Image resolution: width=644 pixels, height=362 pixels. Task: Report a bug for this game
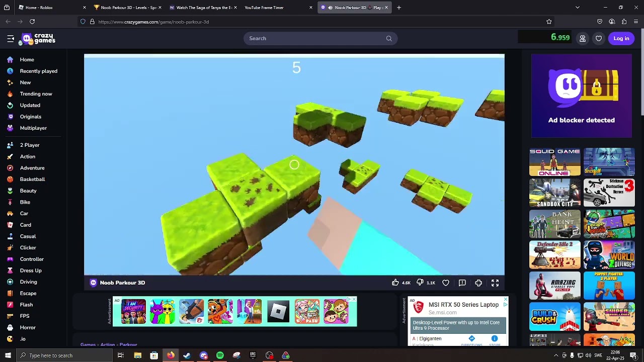tap(462, 283)
